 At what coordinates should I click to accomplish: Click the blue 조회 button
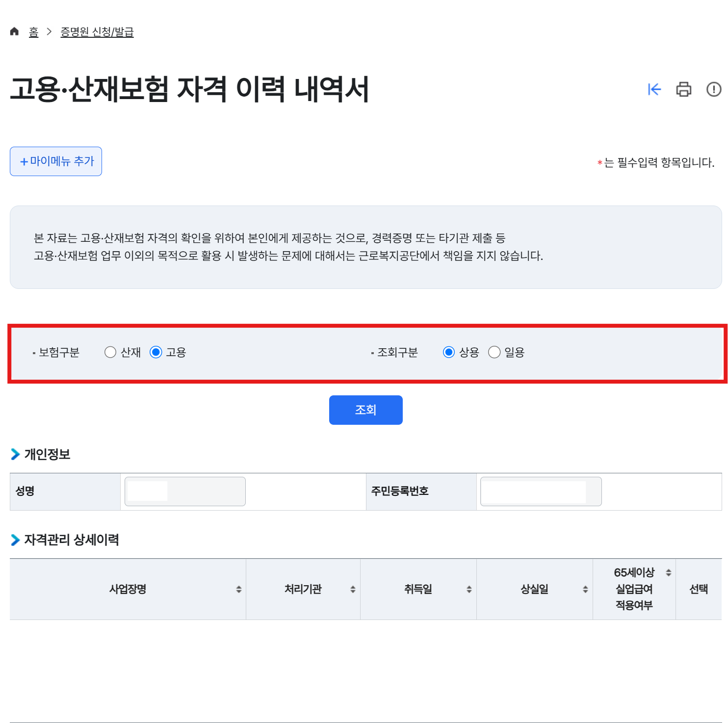pos(366,410)
